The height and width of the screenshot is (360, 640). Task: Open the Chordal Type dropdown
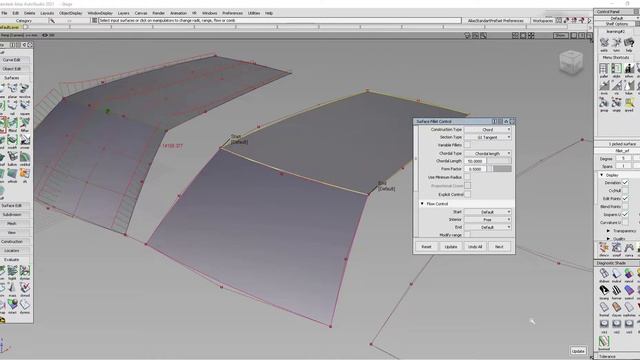pos(487,153)
